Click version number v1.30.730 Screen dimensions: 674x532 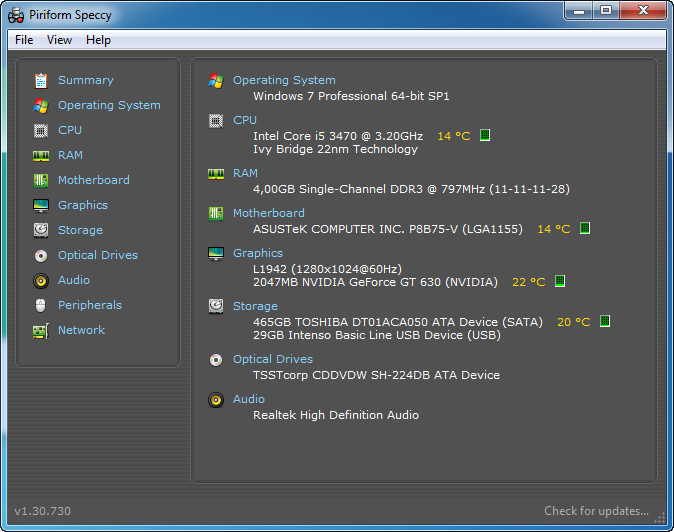coord(43,511)
